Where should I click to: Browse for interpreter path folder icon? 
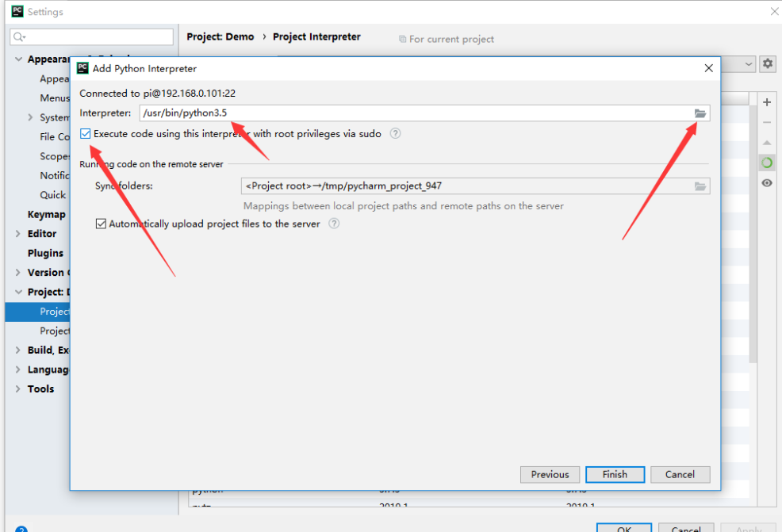click(700, 113)
